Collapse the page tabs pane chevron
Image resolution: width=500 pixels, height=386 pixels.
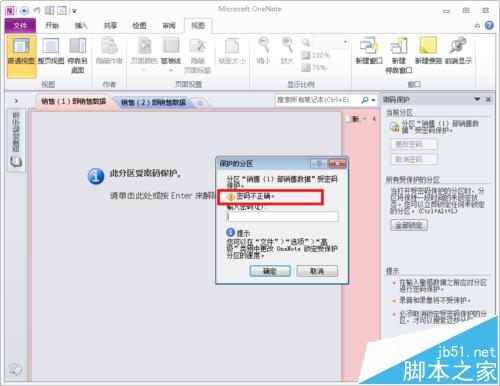pyautogui.click(x=374, y=119)
